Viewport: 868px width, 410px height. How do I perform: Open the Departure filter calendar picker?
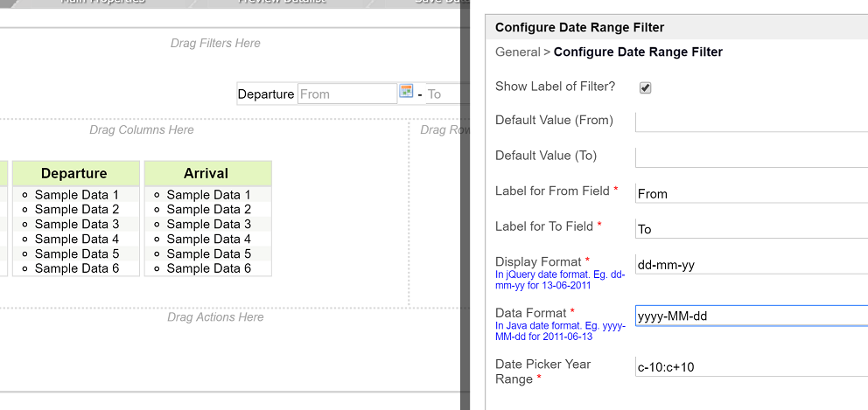406,91
